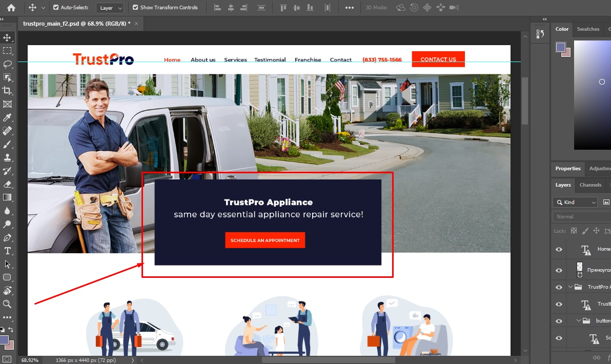
Task: Click Align Left Edges icon
Action: tap(218, 7)
